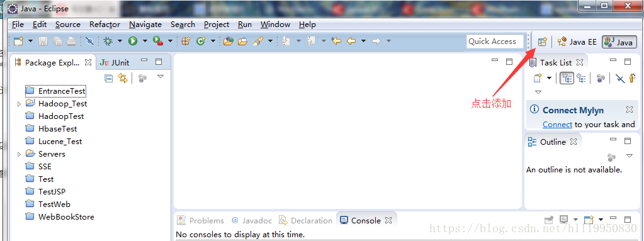Viewport: 644px width, 241px height.
Task: Open the Package Explorer view menu triangle
Action: [x=161, y=77]
